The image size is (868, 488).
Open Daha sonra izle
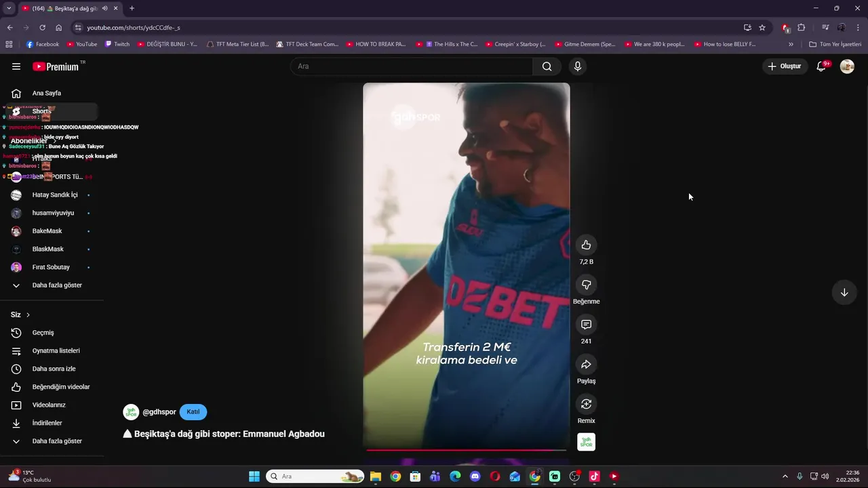click(52, 369)
